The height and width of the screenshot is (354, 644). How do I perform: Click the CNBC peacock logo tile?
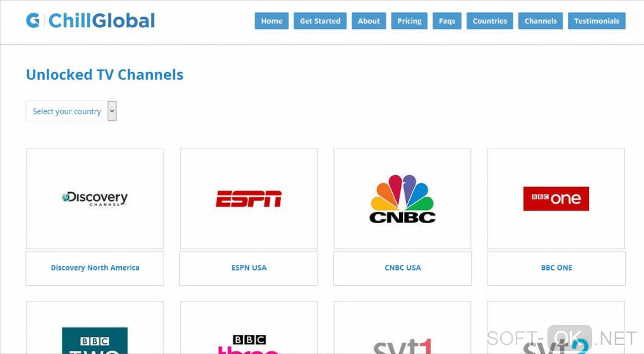403,199
